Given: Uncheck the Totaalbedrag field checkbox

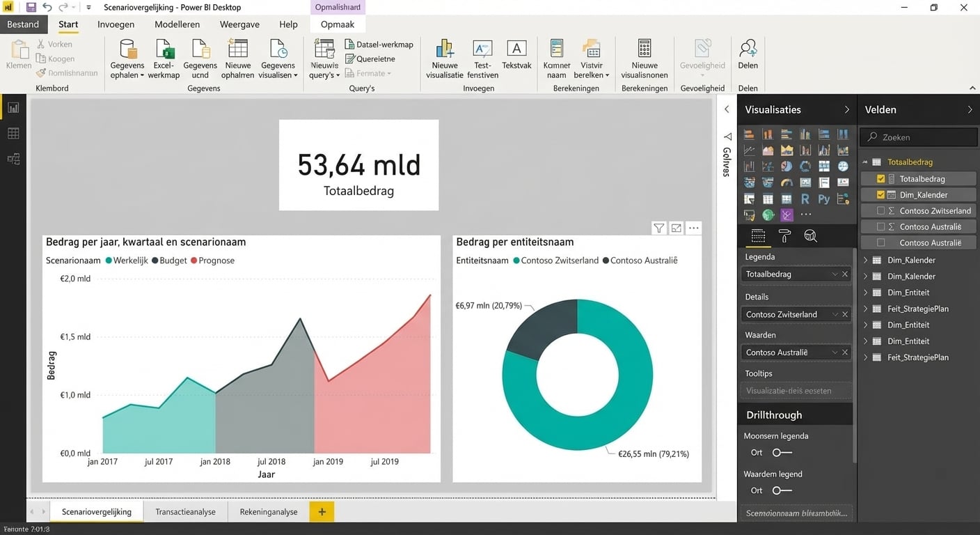Looking at the screenshot, I should coord(881,179).
